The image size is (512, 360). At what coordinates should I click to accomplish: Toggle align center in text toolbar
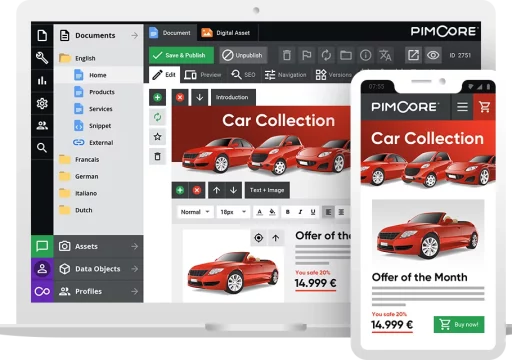click(341, 212)
